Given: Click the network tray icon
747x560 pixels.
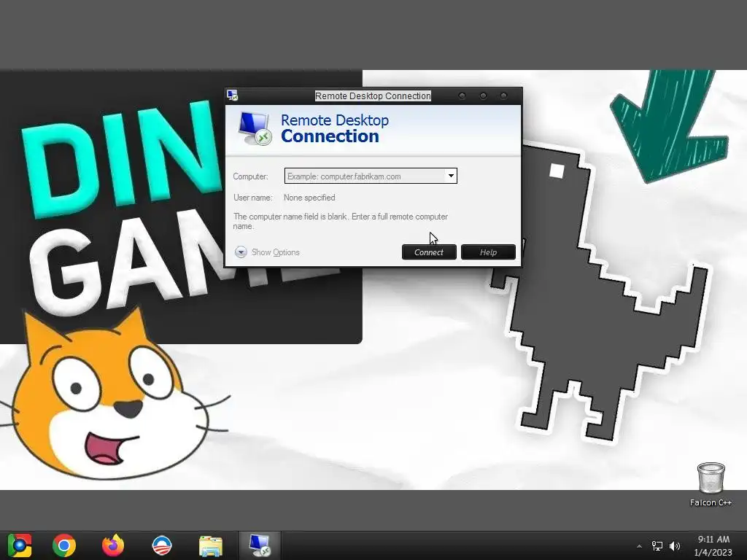Looking at the screenshot, I should [x=657, y=545].
